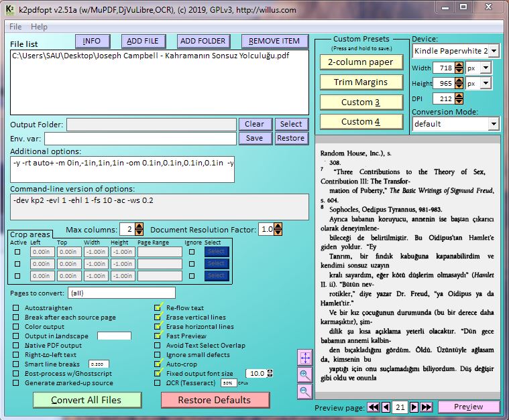Click the pan/move preview icon
The width and height of the screenshot is (509, 420).
click(x=305, y=358)
